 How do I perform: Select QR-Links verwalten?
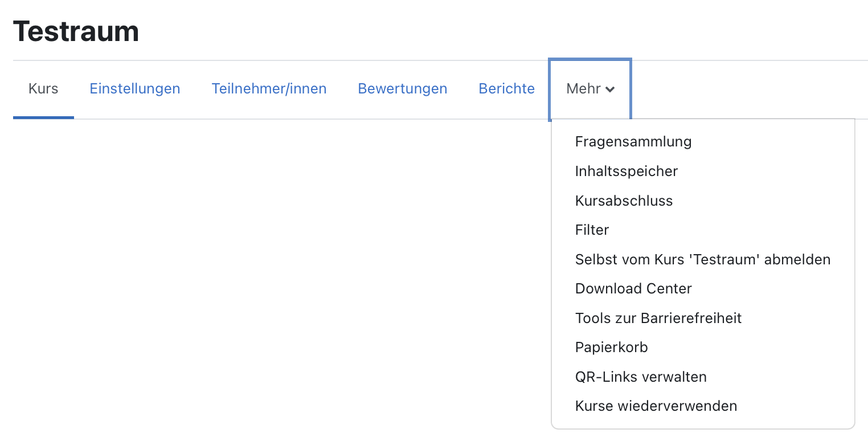(x=640, y=377)
